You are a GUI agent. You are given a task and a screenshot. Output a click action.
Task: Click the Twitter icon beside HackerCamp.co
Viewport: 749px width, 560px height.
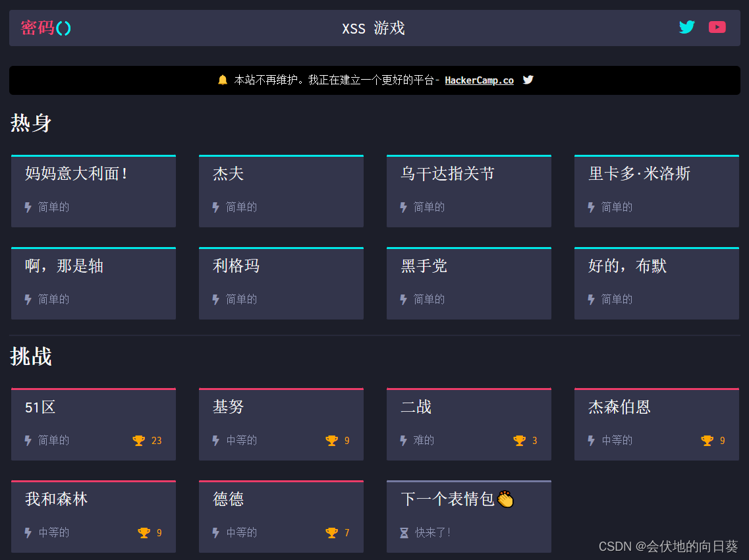[x=528, y=79]
